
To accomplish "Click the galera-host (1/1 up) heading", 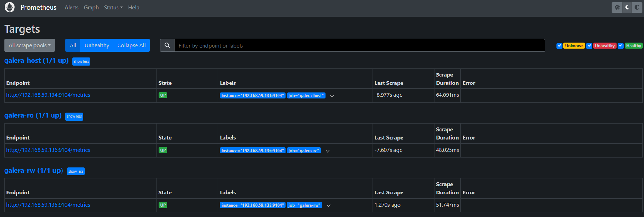I will point(36,61).
